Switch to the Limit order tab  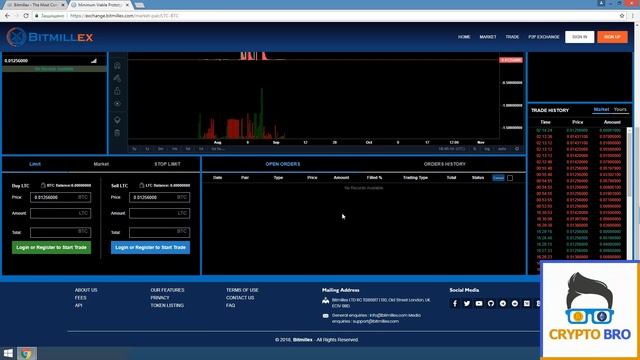(35, 164)
